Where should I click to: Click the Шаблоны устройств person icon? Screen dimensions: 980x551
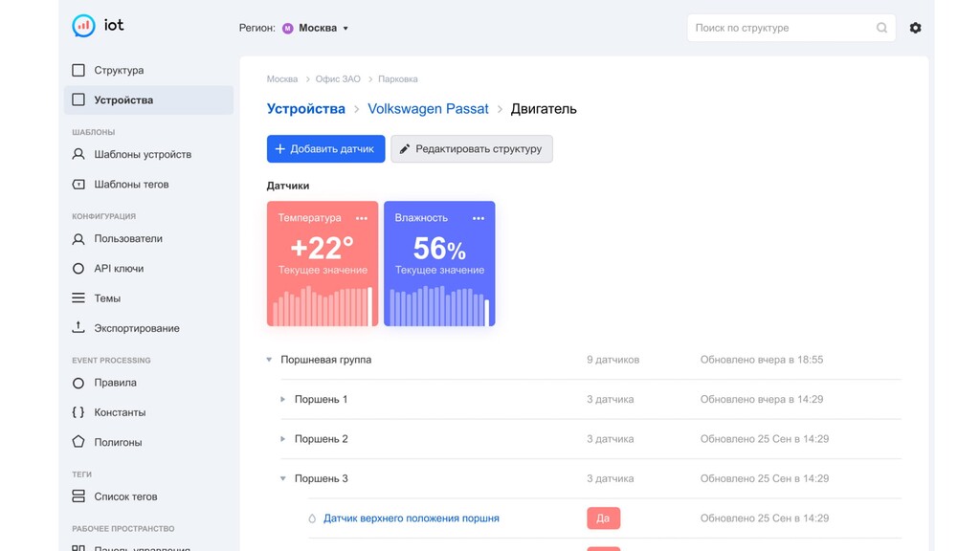click(78, 154)
